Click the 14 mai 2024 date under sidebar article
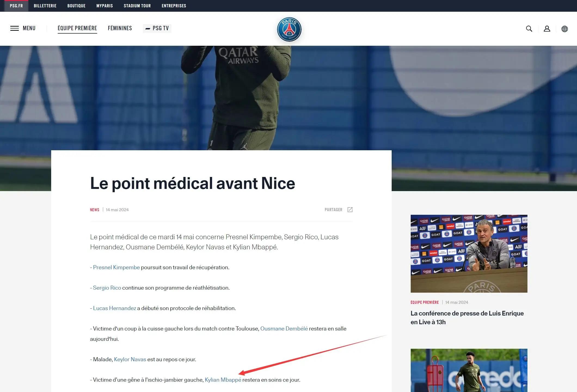The height and width of the screenshot is (392, 577). point(456,302)
